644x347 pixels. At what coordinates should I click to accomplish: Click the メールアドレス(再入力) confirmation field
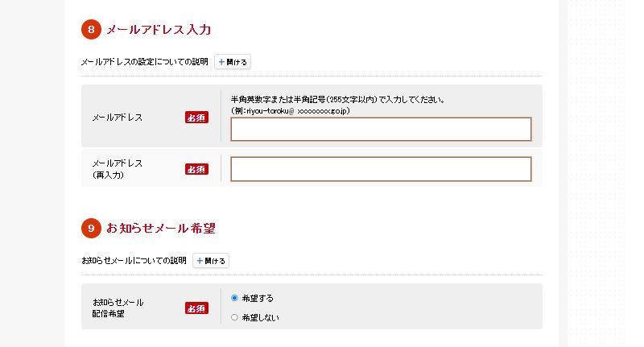[x=381, y=169]
